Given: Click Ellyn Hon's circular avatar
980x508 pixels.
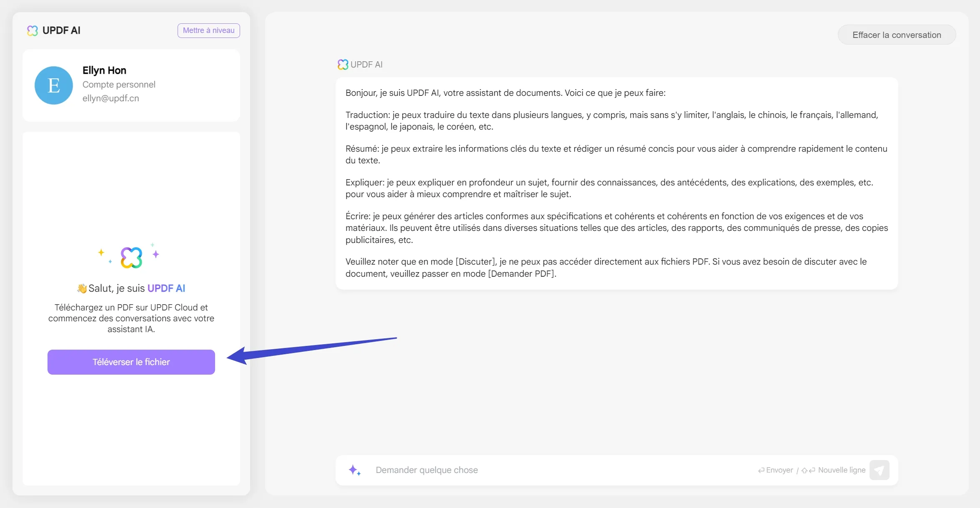Looking at the screenshot, I should (x=53, y=85).
